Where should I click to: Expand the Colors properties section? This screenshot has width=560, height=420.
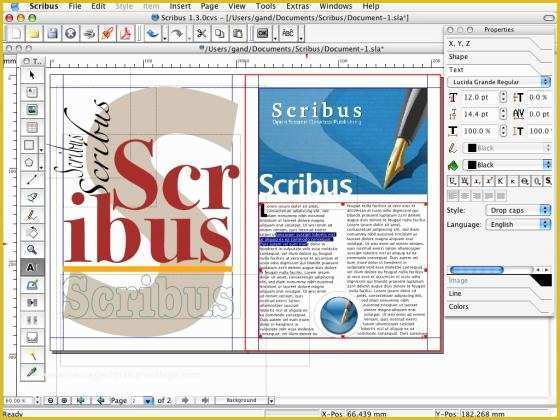[499, 307]
